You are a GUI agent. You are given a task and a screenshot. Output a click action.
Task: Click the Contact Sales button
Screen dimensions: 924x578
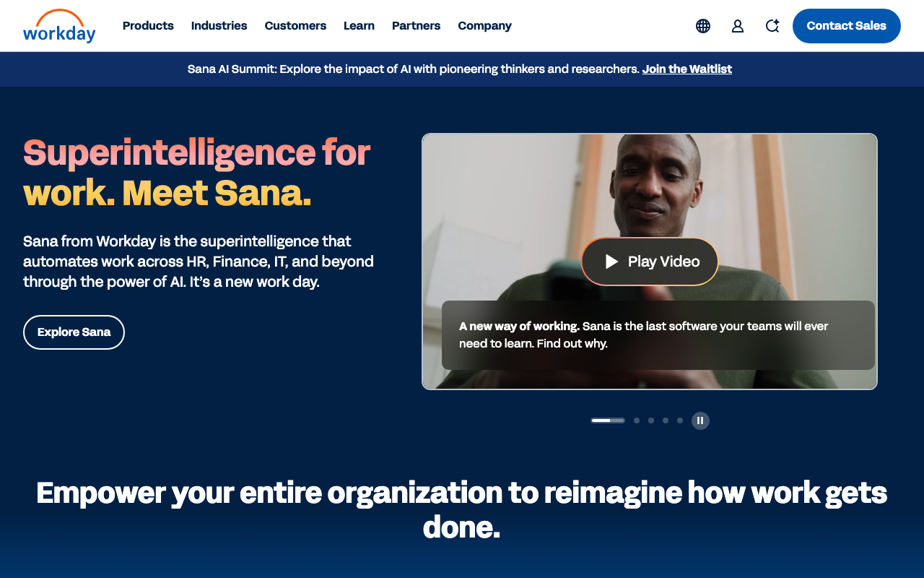point(847,26)
